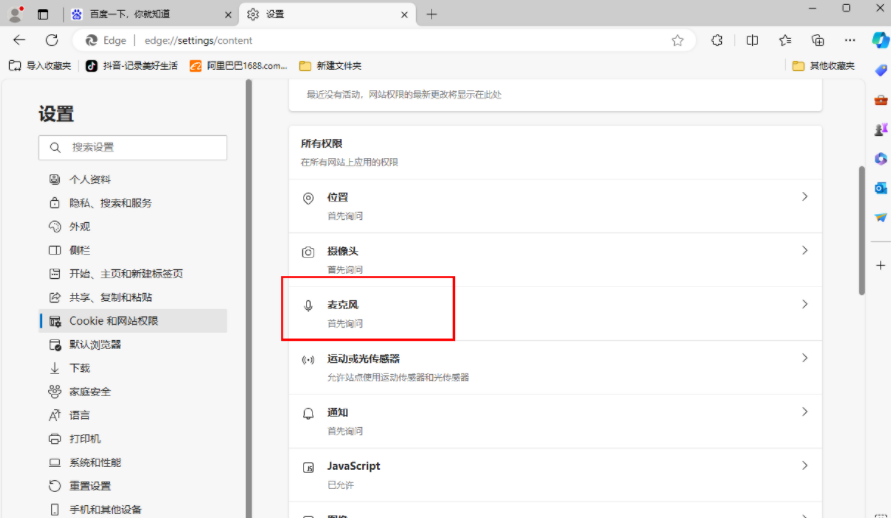
Task: Switch to the 百度一下 tab
Action: 151,14
